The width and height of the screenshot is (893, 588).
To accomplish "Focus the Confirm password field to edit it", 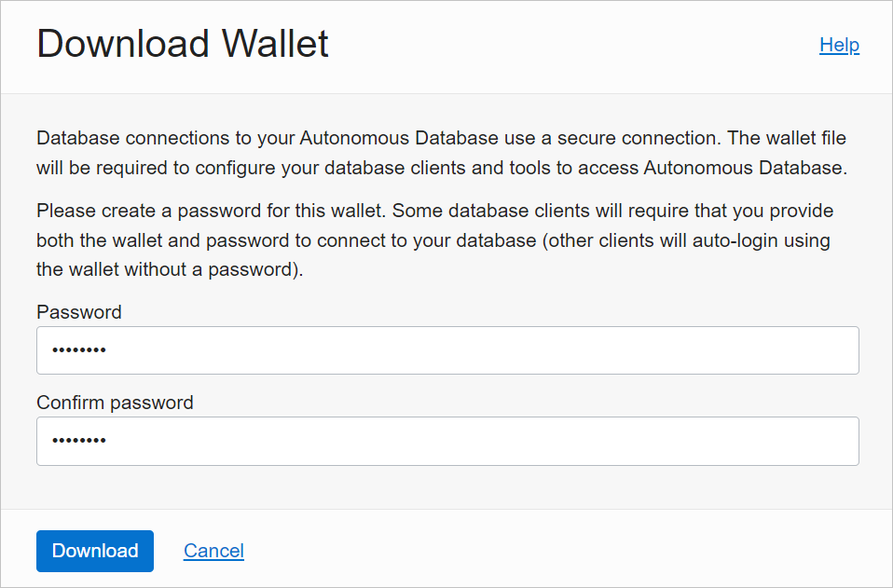I will tap(447, 440).
